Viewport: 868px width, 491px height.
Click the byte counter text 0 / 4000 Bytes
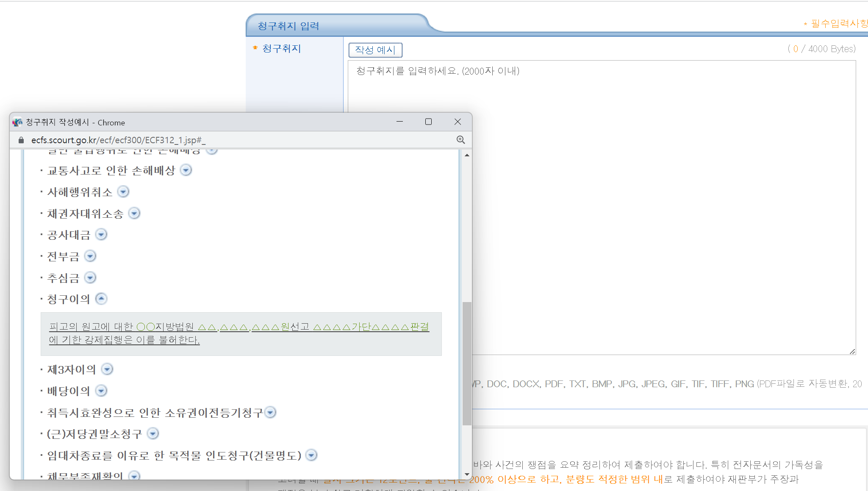tap(822, 49)
